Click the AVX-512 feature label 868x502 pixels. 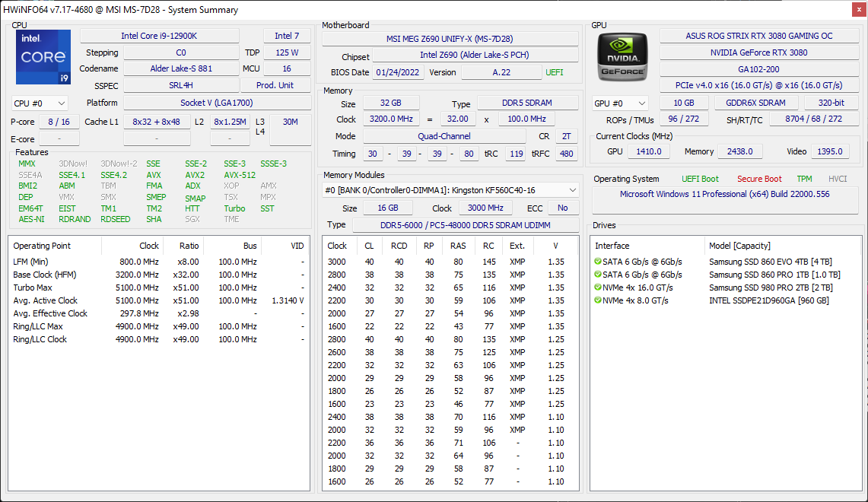click(240, 175)
